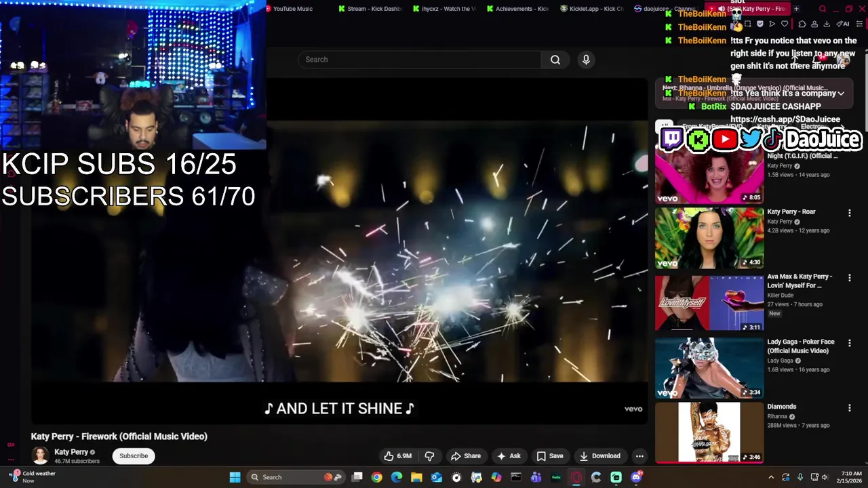Open Microsoft Copilot from taskbar

pos(496,477)
